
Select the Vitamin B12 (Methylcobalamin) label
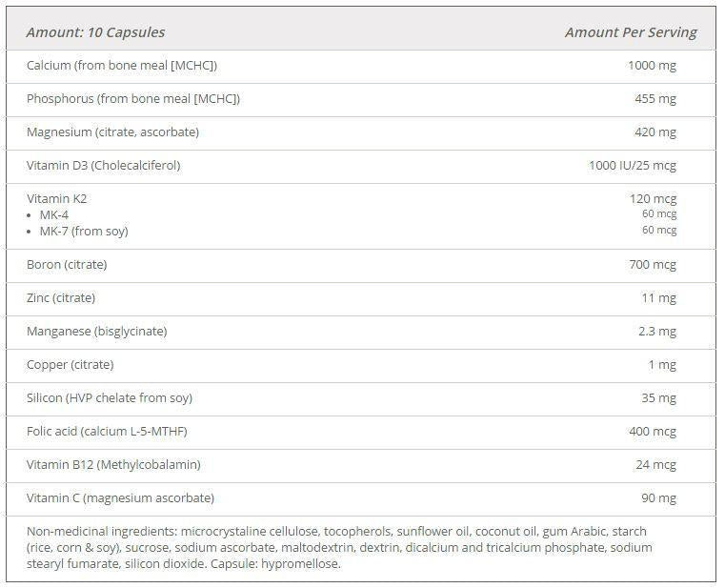(x=113, y=465)
